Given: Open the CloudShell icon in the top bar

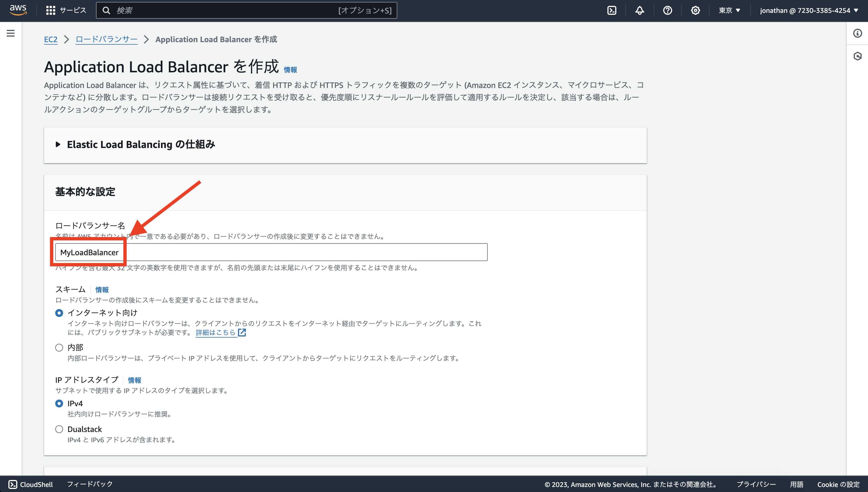Looking at the screenshot, I should point(612,10).
